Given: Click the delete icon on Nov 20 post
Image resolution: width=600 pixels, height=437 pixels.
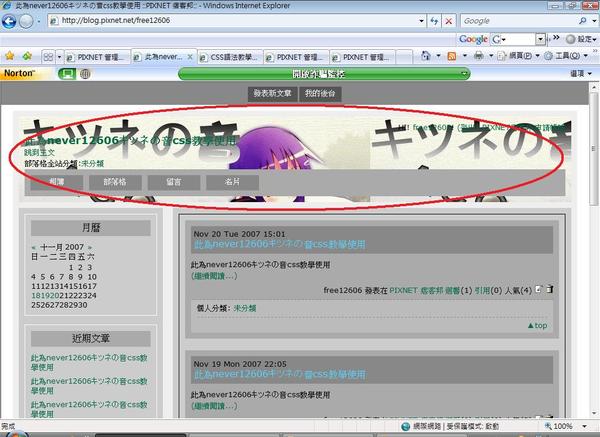Looking at the screenshot, I should point(550,289).
